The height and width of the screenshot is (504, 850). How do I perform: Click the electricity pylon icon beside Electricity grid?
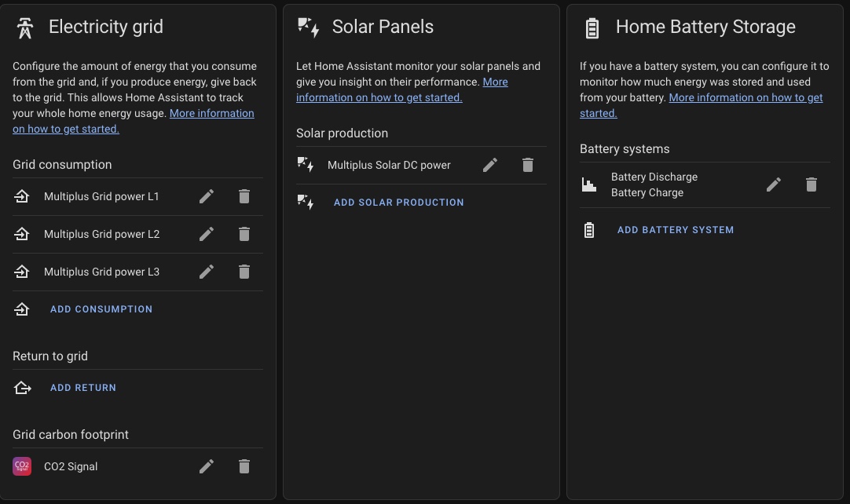[x=24, y=26]
